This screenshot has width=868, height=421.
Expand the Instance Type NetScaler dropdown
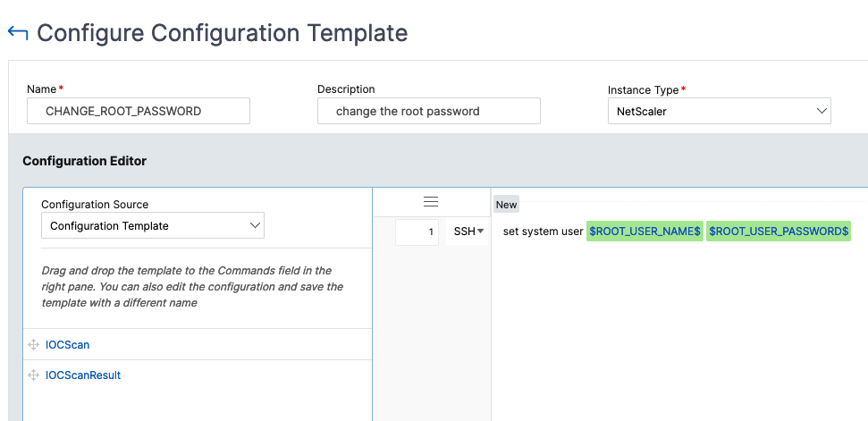(719, 111)
